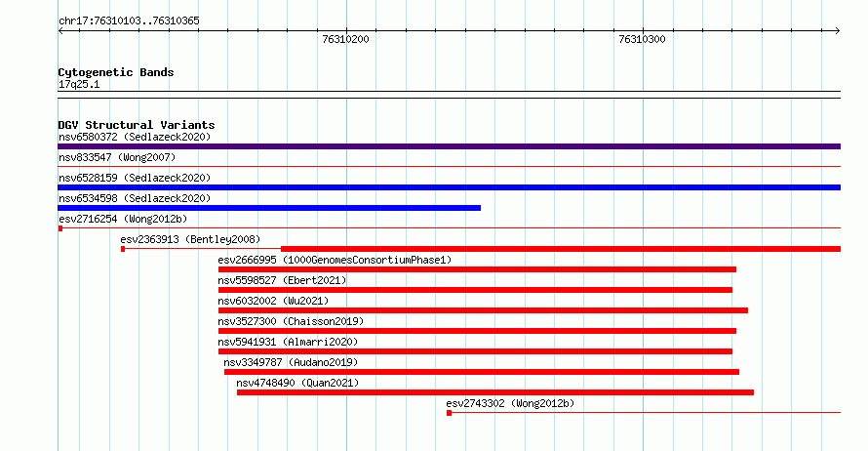
Task: Select the shorter blue nsv6534598 bar
Action: click(x=269, y=208)
